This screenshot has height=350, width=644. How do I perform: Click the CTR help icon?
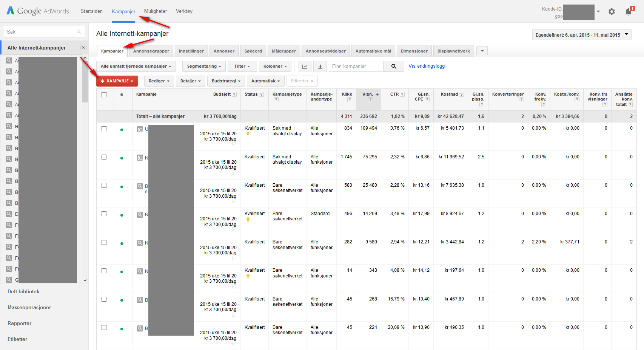pos(402,94)
